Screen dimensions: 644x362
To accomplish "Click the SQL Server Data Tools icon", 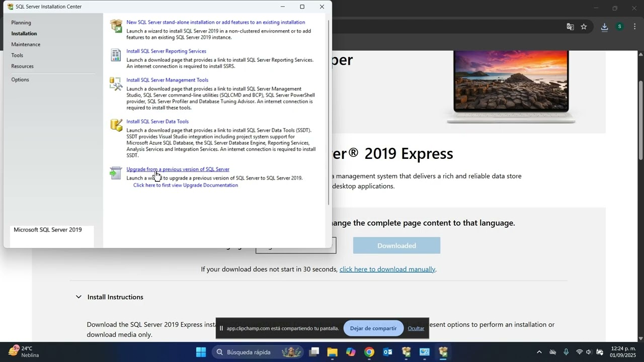I will tap(116, 125).
